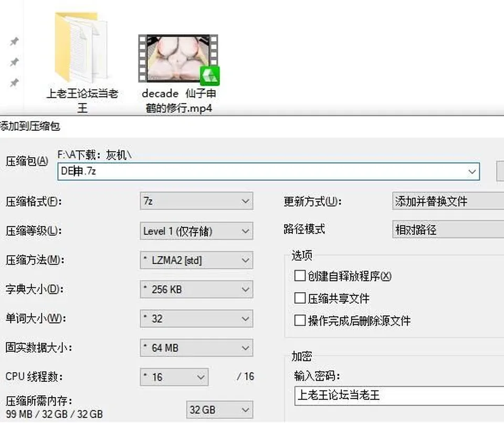Screen dimensions: 504x423
Task: Open the memory limit dropdown showing 32 GB
Action: click(x=219, y=410)
